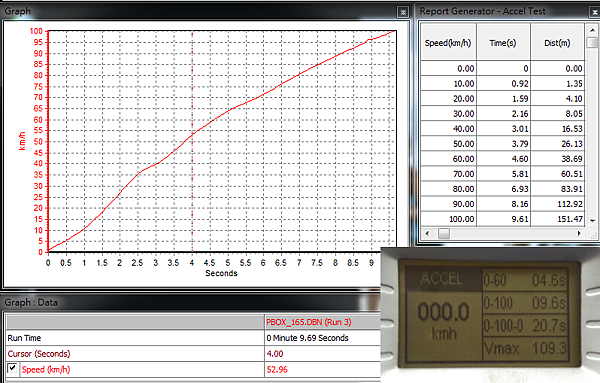Click the 3.01 time cell
Screen dimensions: 600x383
tap(503, 129)
